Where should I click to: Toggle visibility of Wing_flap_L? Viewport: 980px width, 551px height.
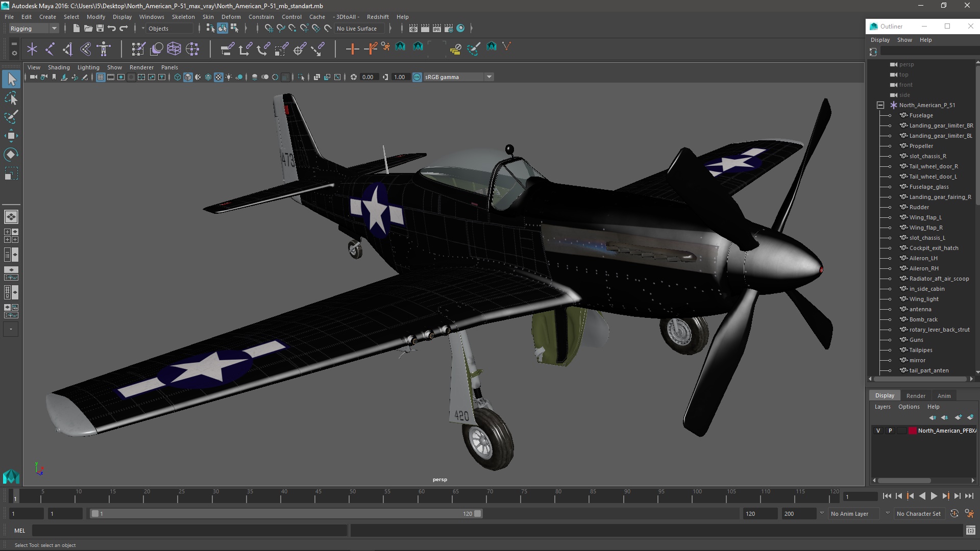[x=891, y=217]
